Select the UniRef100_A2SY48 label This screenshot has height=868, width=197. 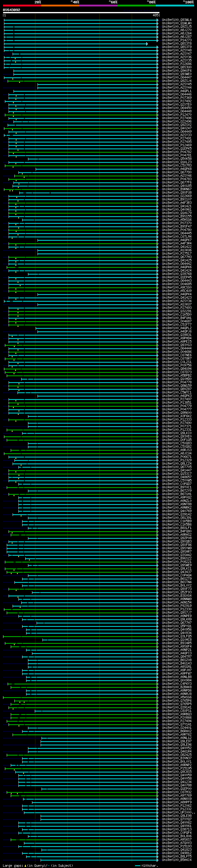click(x=176, y=50)
